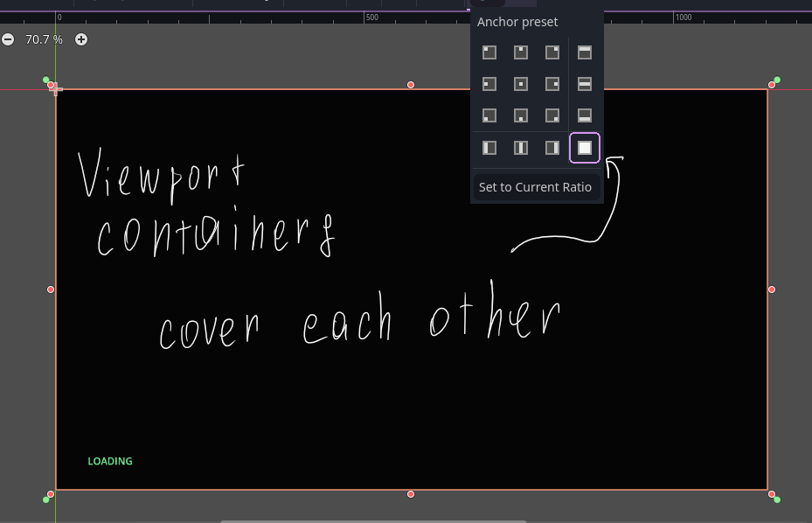Select the Right Wide anchor preset
Viewport: 812px width, 523px height.
point(552,148)
